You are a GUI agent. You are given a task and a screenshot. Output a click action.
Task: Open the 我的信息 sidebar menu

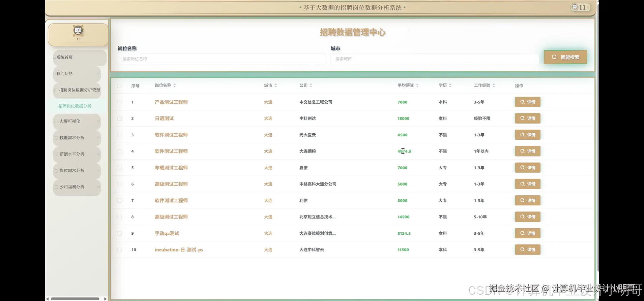tap(77, 74)
